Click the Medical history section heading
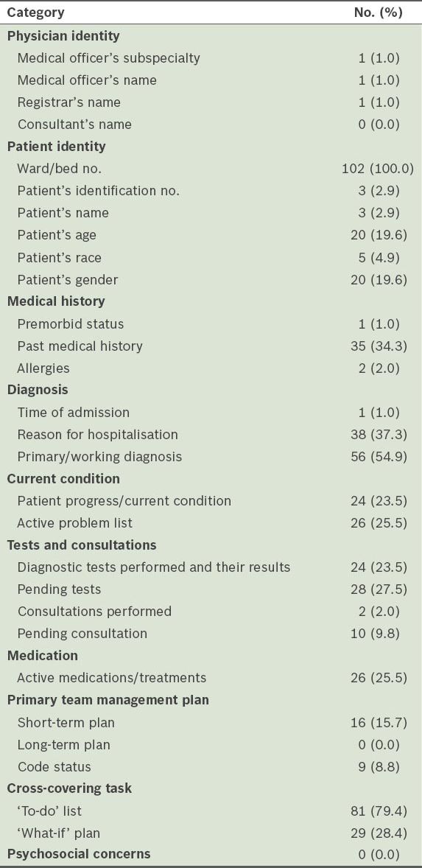Viewport: 422px width, 868px height. pyautogui.click(x=56, y=301)
